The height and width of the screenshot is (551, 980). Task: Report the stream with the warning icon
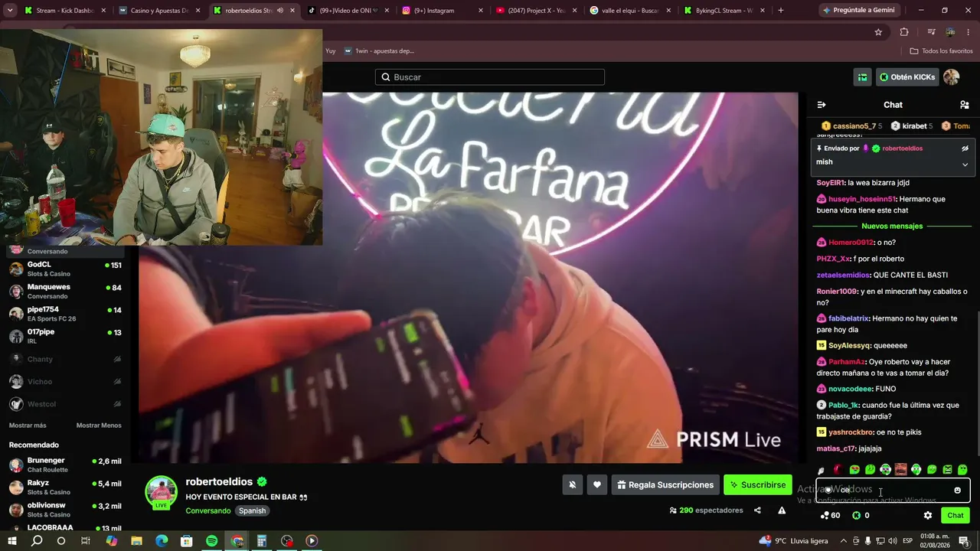[782, 510]
